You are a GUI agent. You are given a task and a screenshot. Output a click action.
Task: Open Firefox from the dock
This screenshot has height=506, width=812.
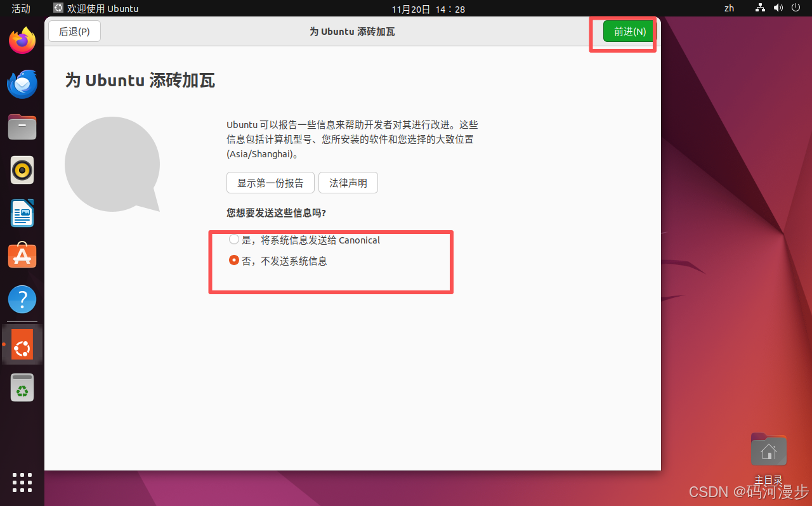pyautogui.click(x=22, y=41)
